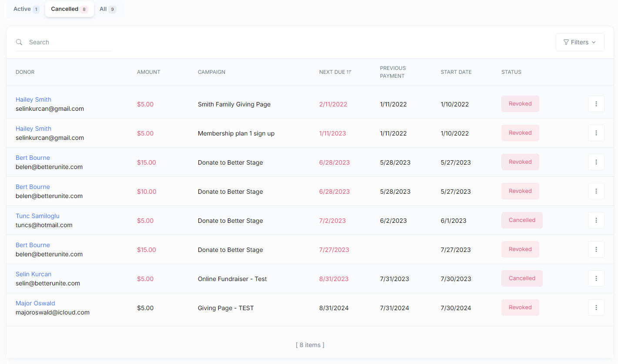Open actions menu for Smith Family Giving Page row

point(596,104)
